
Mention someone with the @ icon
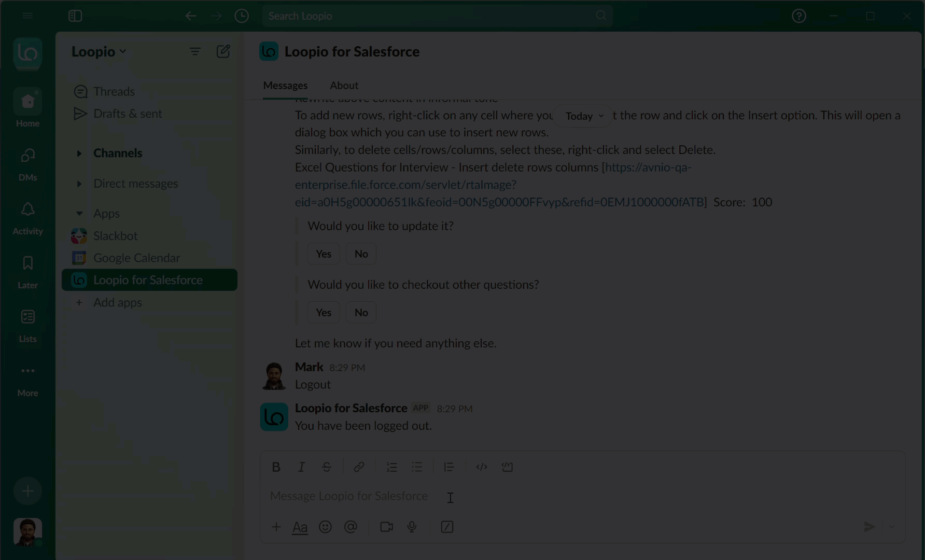(351, 527)
